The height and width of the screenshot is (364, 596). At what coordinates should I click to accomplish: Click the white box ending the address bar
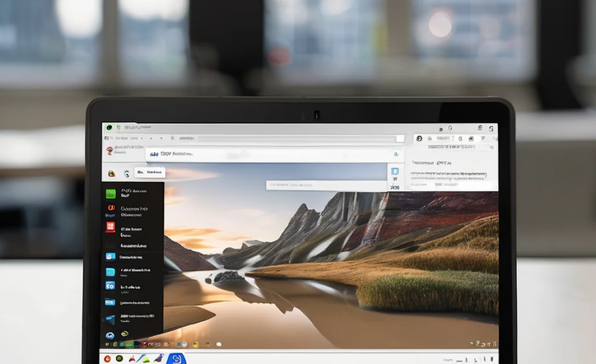[400, 139]
